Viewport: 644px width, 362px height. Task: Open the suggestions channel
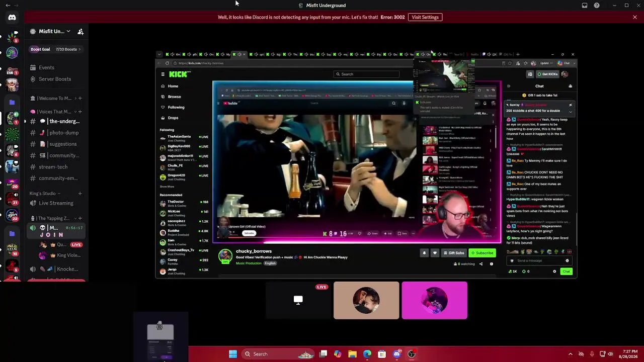(x=56, y=144)
